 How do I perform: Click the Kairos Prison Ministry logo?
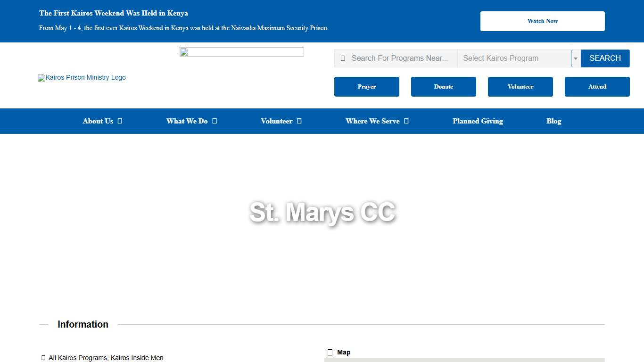(x=82, y=78)
